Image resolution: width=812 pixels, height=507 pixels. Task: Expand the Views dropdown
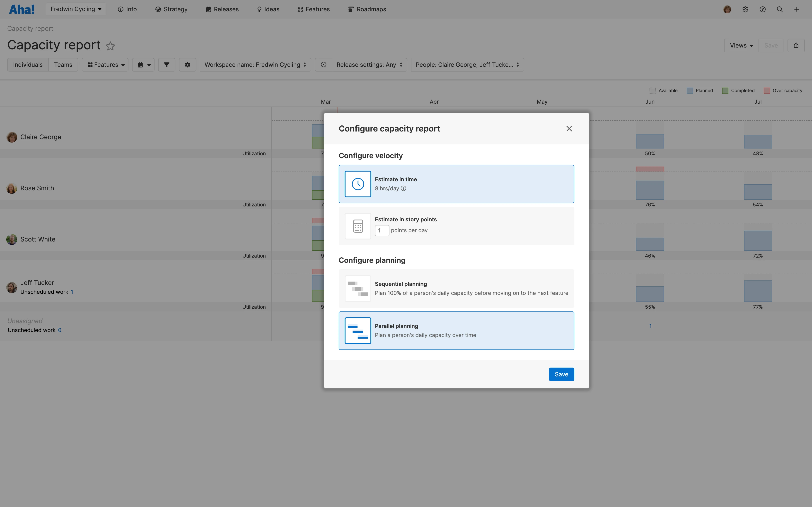tap(741, 45)
